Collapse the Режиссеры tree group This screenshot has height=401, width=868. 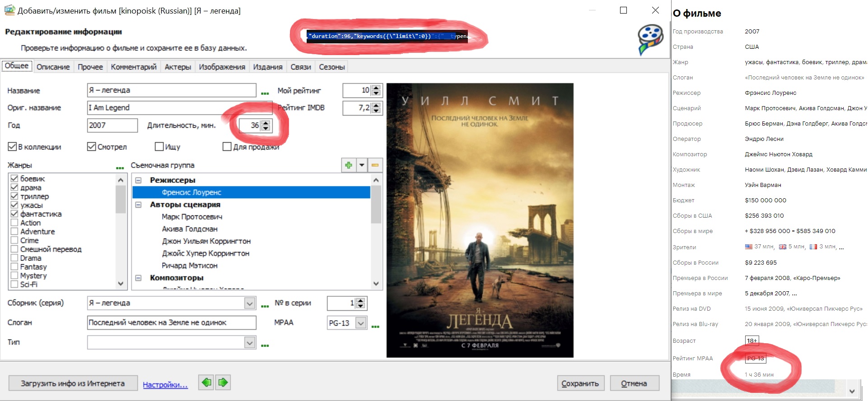139,180
